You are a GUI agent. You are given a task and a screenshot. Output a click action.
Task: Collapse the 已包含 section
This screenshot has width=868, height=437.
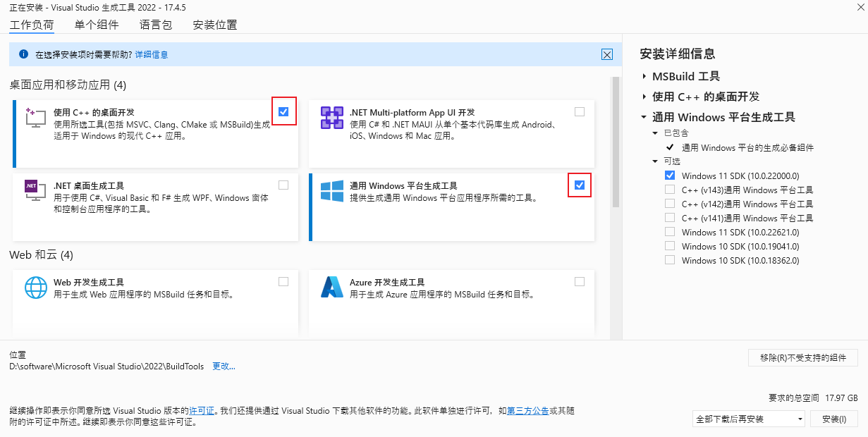(x=656, y=133)
